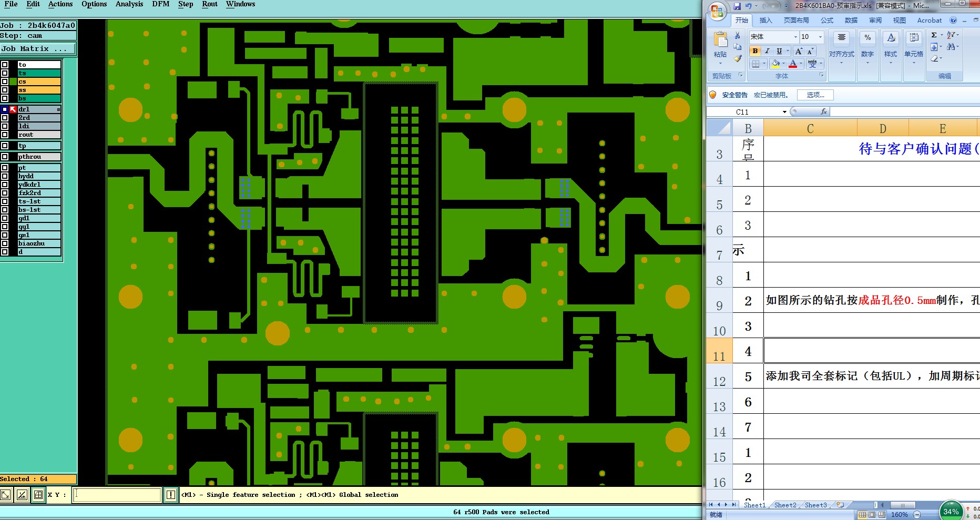Click the Copy icon in the clipboard group

coord(738,47)
